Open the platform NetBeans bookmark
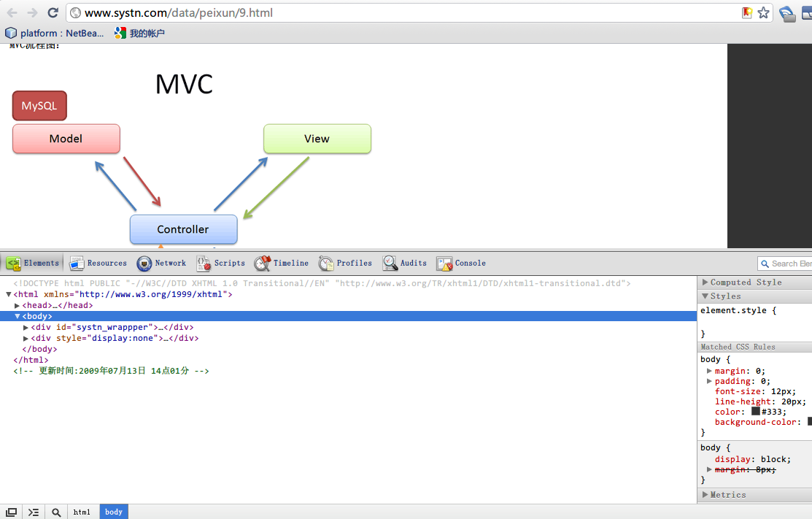 point(55,33)
